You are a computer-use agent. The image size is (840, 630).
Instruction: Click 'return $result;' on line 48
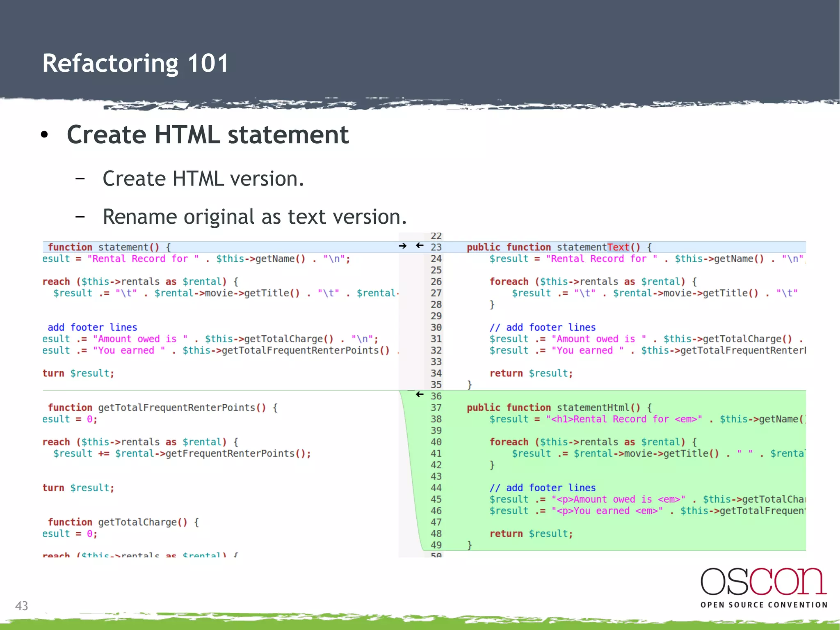[x=531, y=534]
